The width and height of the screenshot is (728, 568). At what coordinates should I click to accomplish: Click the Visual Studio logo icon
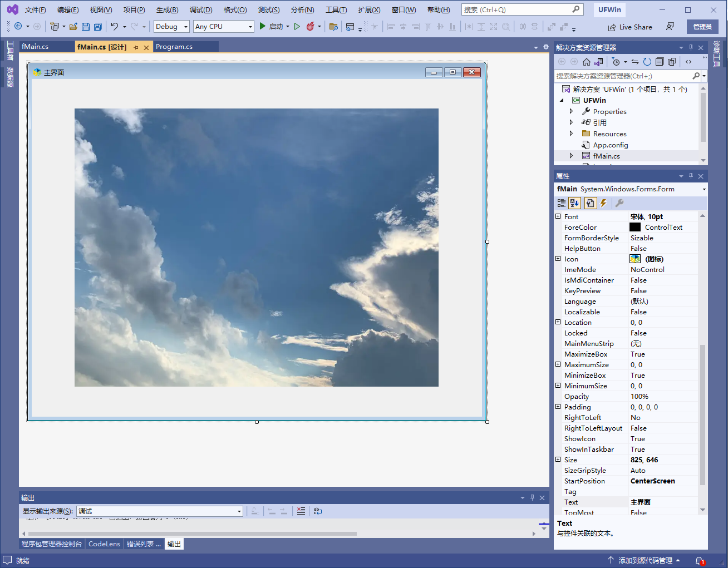point(12,9)
